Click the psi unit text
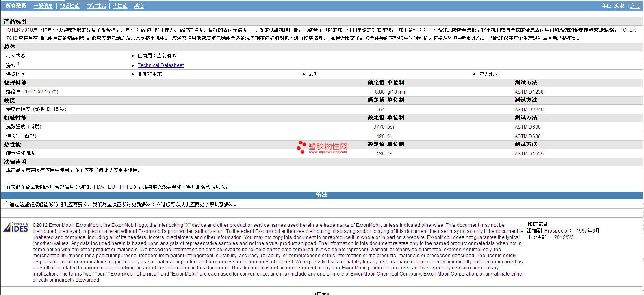 pos(390,127)
